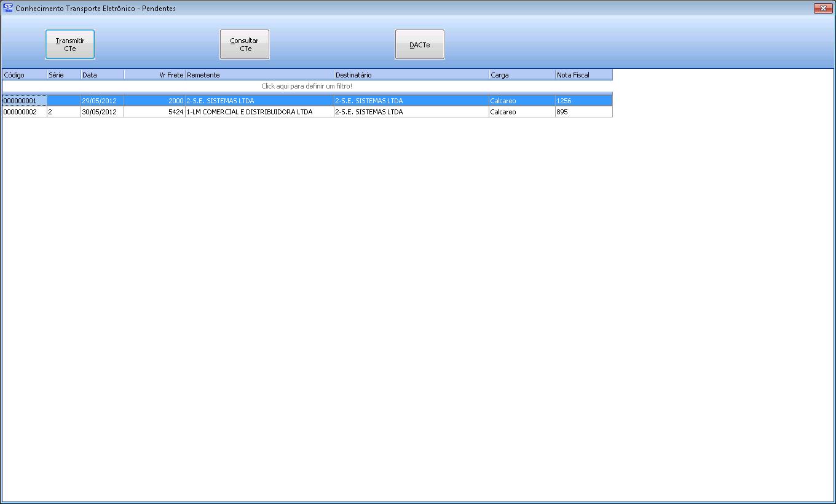Open DACTe document button
This screenshot has height=504, width=836.
[x=419, y=44]
